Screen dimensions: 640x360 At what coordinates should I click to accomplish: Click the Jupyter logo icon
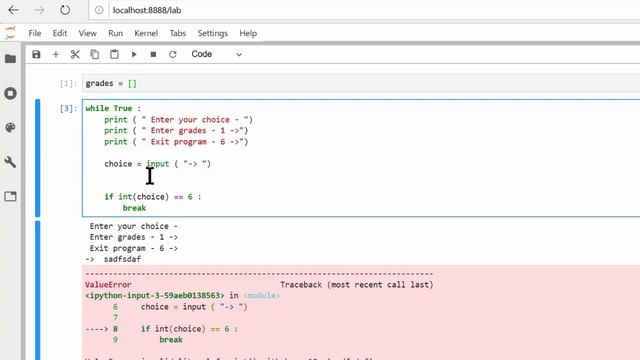pyautogui.click(x=10, y=33)
